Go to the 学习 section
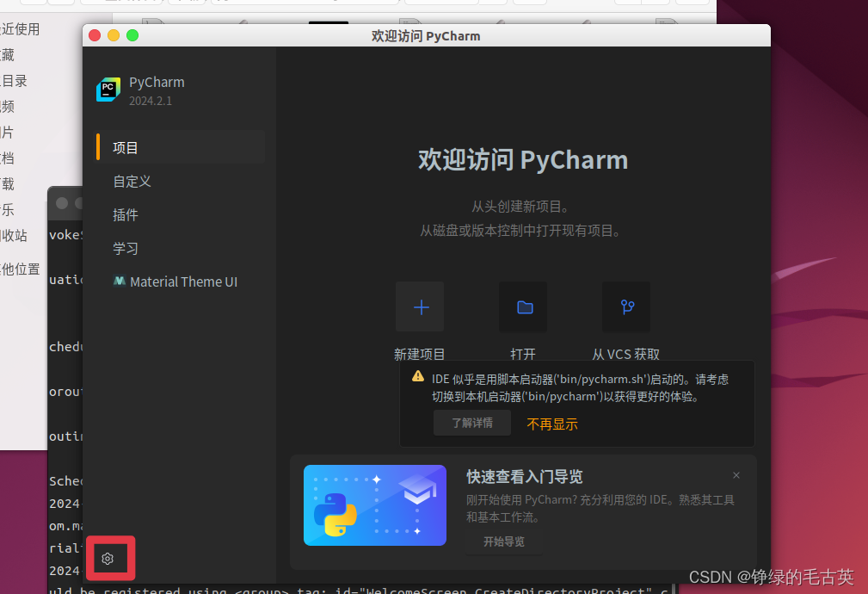This screenshot has height=594, width=868. pos(125,248)
